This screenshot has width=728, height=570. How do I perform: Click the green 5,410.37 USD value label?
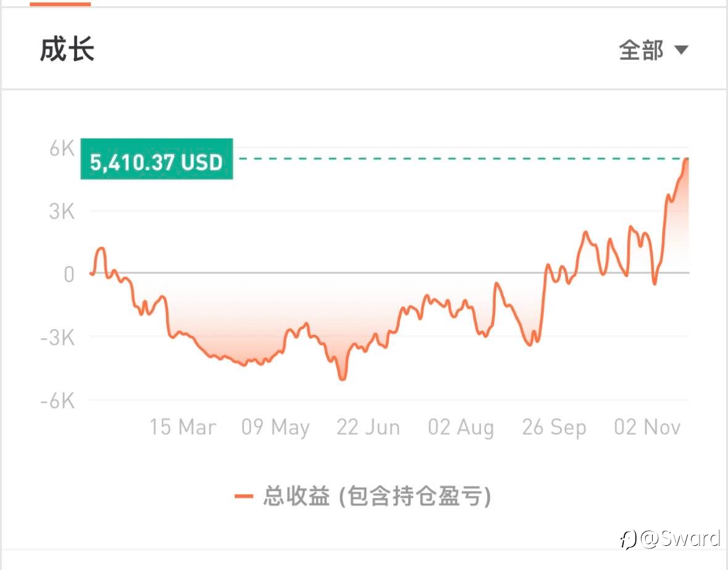[x=156, y=159]
